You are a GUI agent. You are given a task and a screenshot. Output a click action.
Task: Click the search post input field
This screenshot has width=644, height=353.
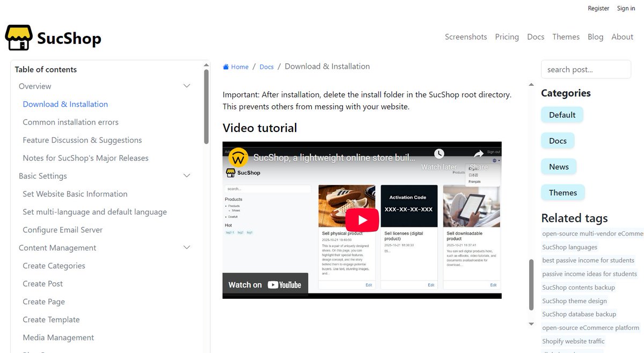click(586, 69)
